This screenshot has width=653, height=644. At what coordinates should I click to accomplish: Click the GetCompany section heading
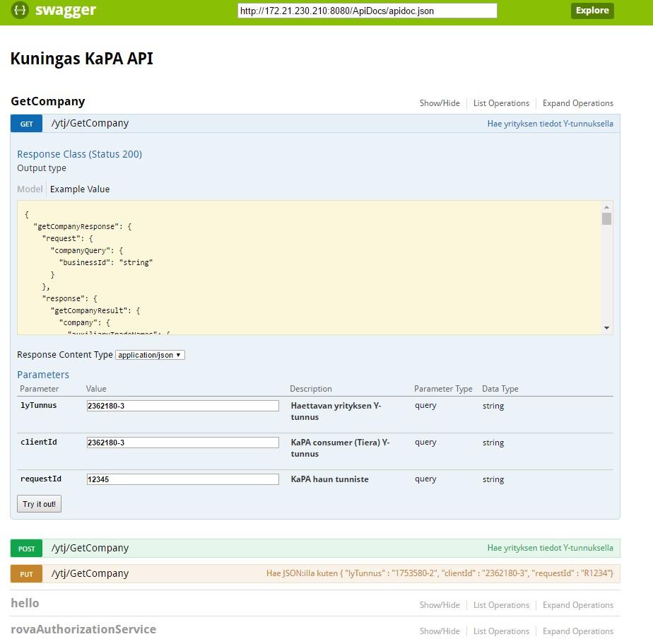[x=48, y=101]
